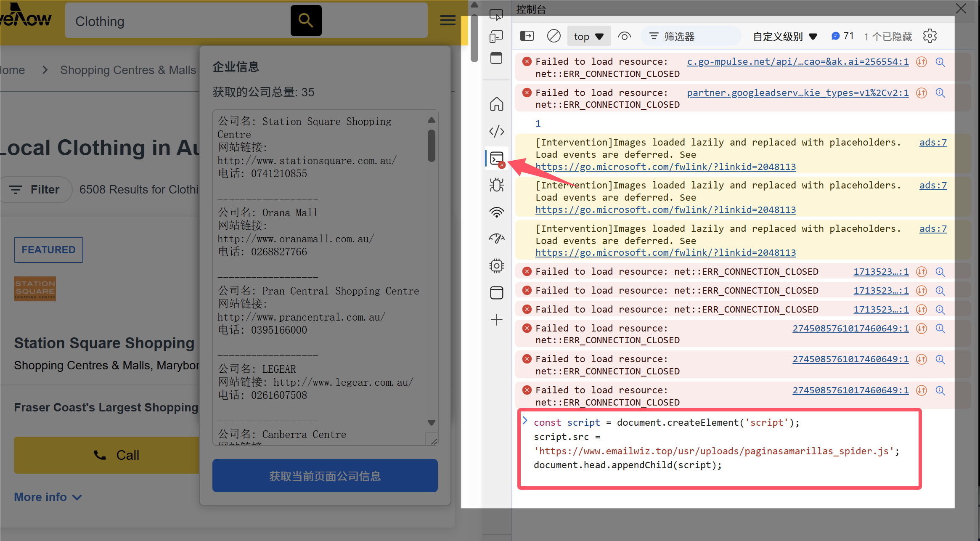
Task: Open first go.microsoft.com fwlink link
Action: (665, 167)
